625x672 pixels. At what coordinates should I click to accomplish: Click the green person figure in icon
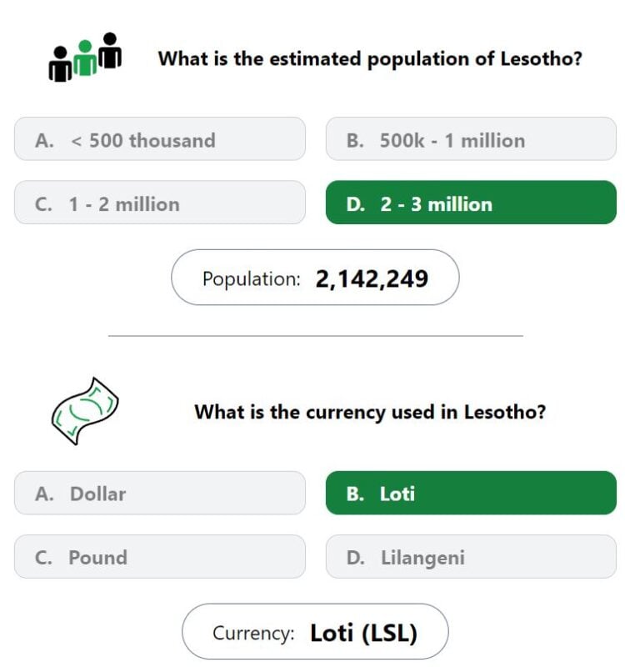85,58
